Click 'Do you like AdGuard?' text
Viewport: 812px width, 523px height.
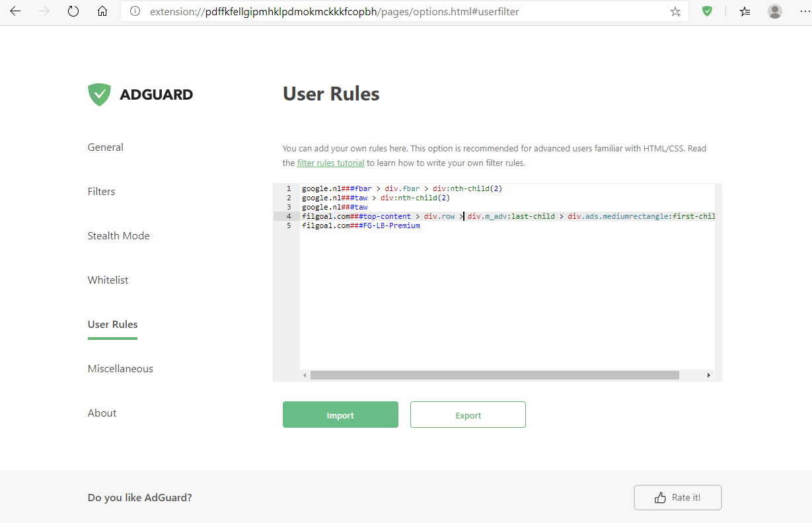click(140, 497)
